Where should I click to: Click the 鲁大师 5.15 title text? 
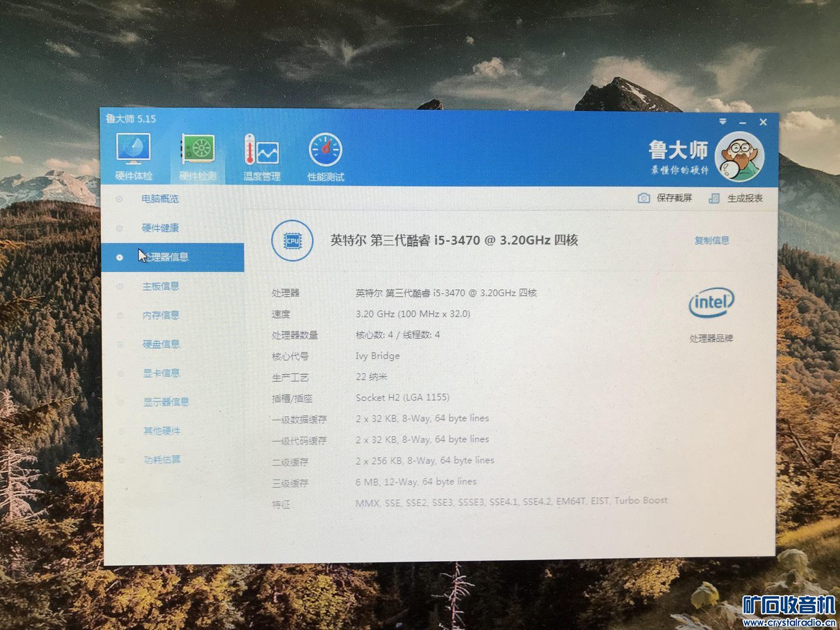[x=131, y=119]
